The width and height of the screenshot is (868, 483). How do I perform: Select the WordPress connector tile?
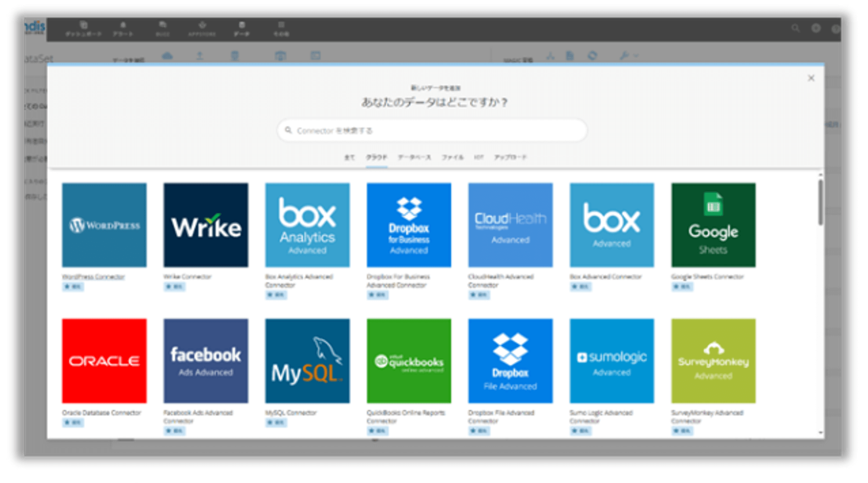pos(104,225)
